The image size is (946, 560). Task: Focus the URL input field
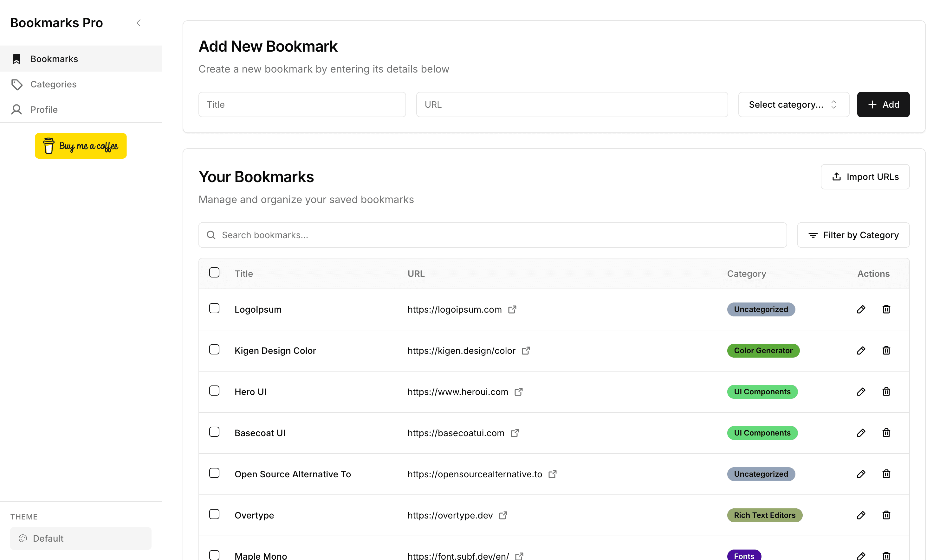[x=572, y=105]
